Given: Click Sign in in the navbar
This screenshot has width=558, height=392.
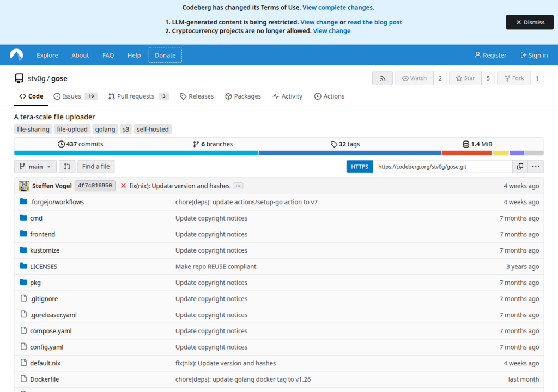Looking at the screenshot, I should coord(534,55).
